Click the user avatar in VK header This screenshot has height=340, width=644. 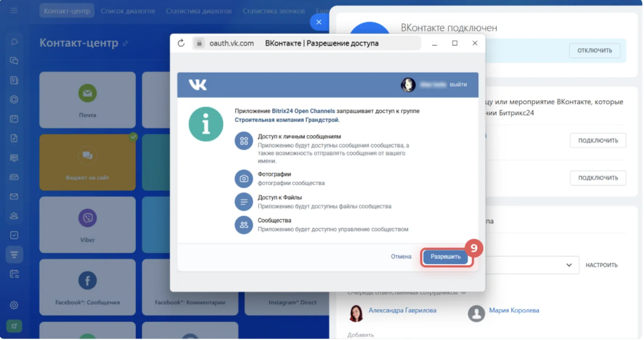pos(408,85)
